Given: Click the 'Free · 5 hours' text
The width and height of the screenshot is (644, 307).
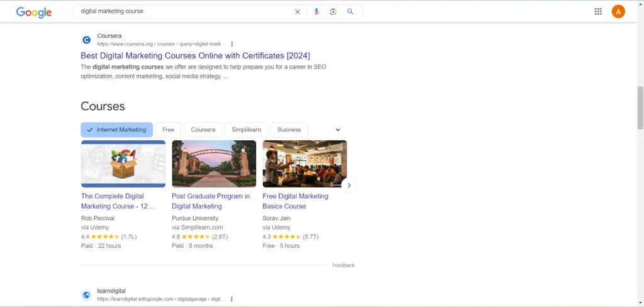Looking at the screenshot, I should 281,246.
